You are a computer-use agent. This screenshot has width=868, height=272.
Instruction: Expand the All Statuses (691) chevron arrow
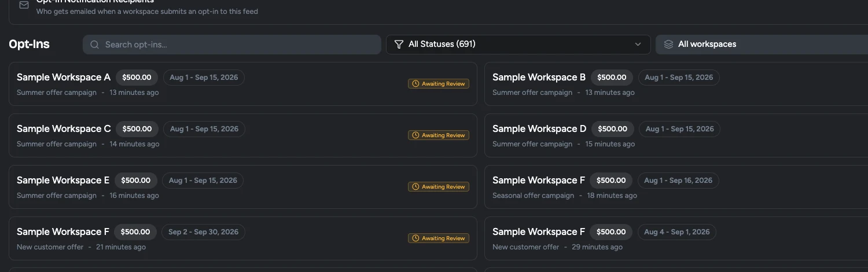(x=638, y=44)
